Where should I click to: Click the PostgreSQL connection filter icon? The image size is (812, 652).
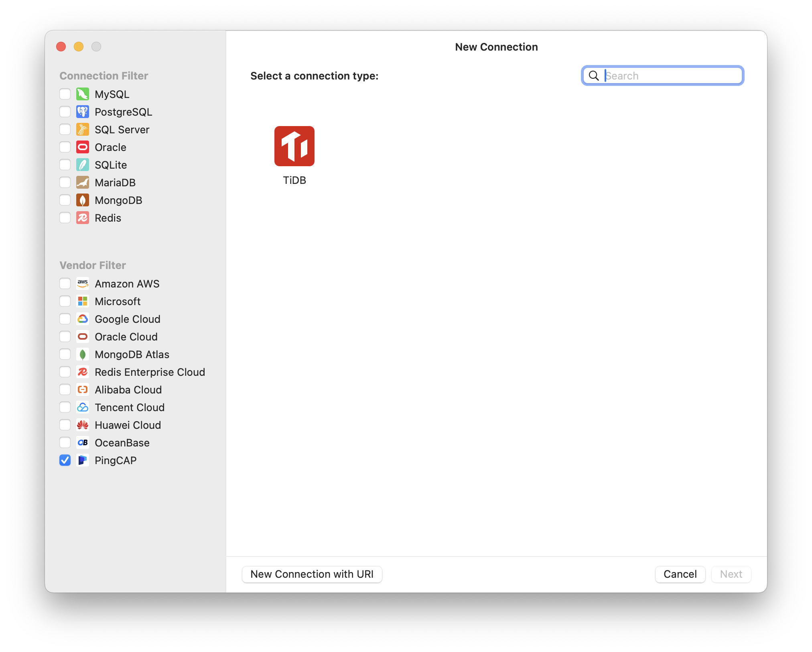tap(82, 111)
